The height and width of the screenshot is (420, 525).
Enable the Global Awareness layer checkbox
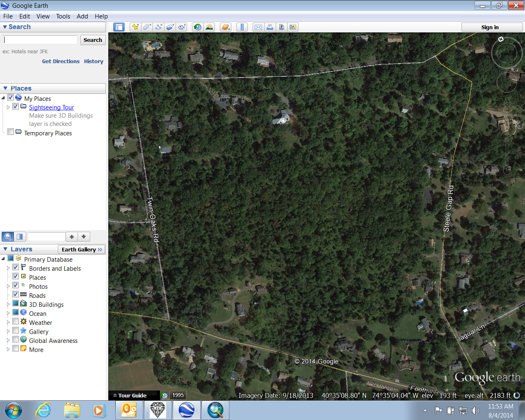tap(16, 339)
